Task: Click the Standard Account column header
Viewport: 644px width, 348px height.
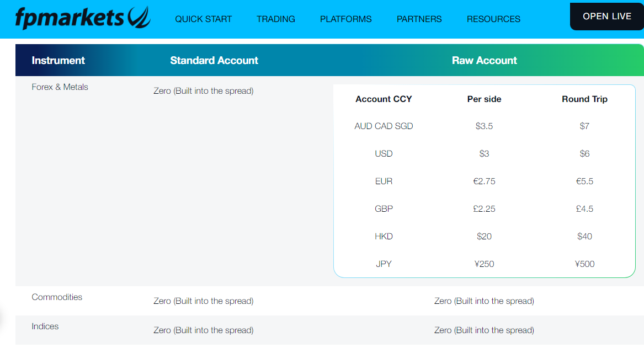Action: tap(214, 60)
